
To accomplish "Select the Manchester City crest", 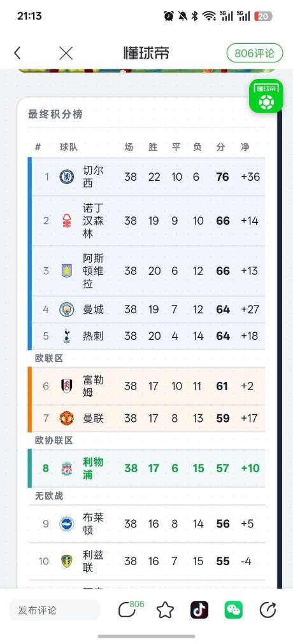I will (x=67, y=309).
